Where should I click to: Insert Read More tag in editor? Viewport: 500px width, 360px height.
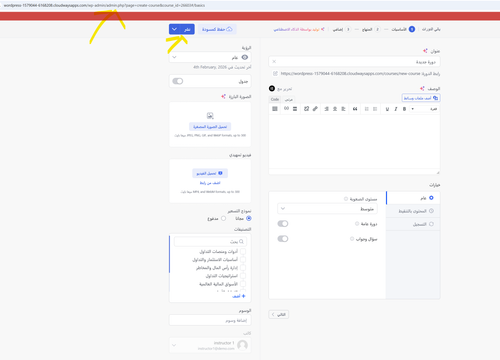click(x=295, y=109)
